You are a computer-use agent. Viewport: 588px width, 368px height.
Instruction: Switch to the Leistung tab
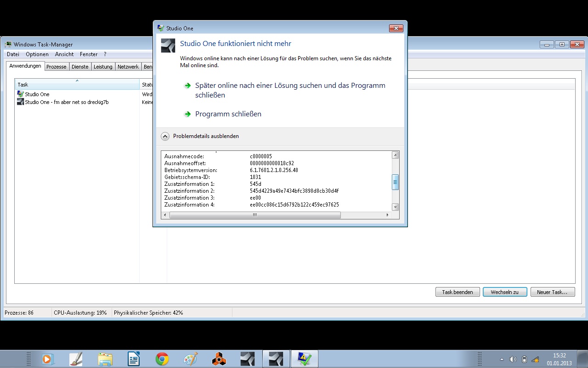tap(103, 67)
